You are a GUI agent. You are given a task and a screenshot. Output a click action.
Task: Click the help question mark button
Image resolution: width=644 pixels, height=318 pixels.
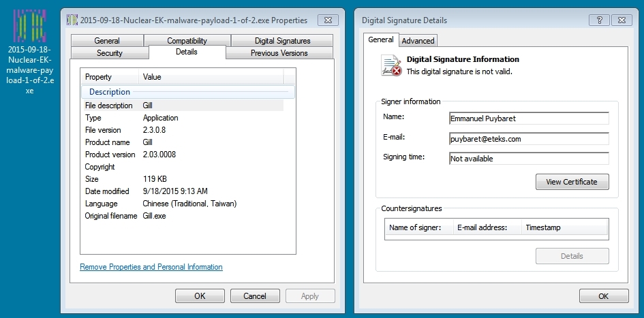pyautogui.click(x=599, y=20)
